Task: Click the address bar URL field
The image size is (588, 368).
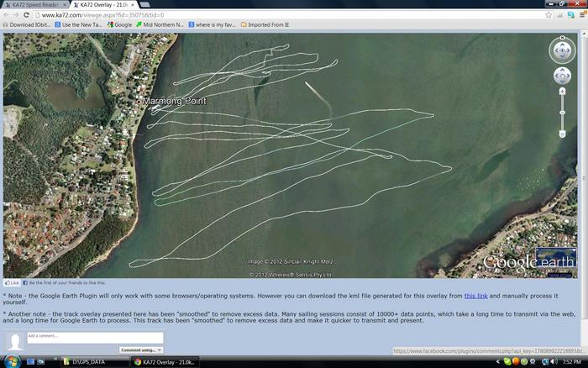Action: click(252, 15)
